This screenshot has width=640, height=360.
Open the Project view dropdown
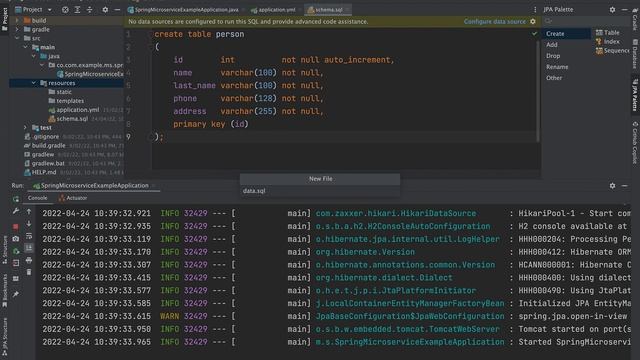coord(50,9)
